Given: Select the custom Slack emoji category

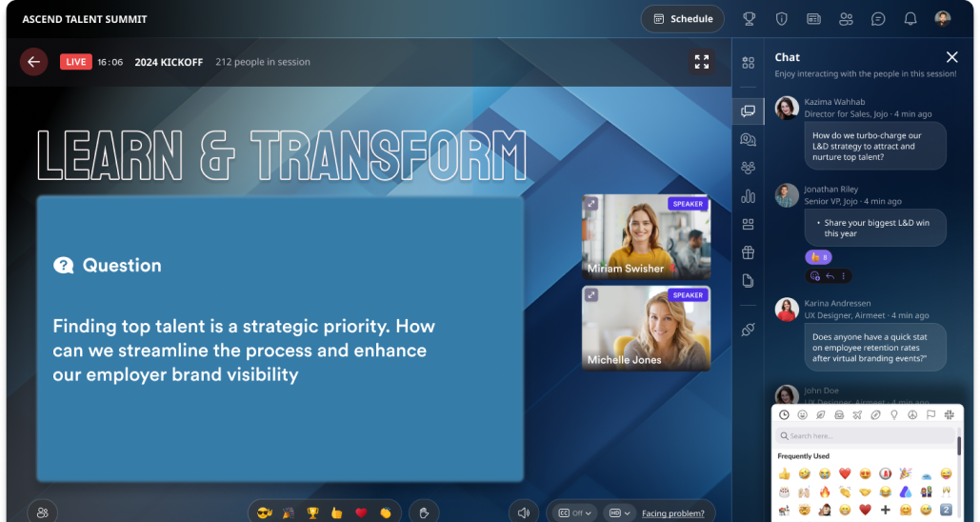Looking at the screenshot, I should click(x=950, y=414).
